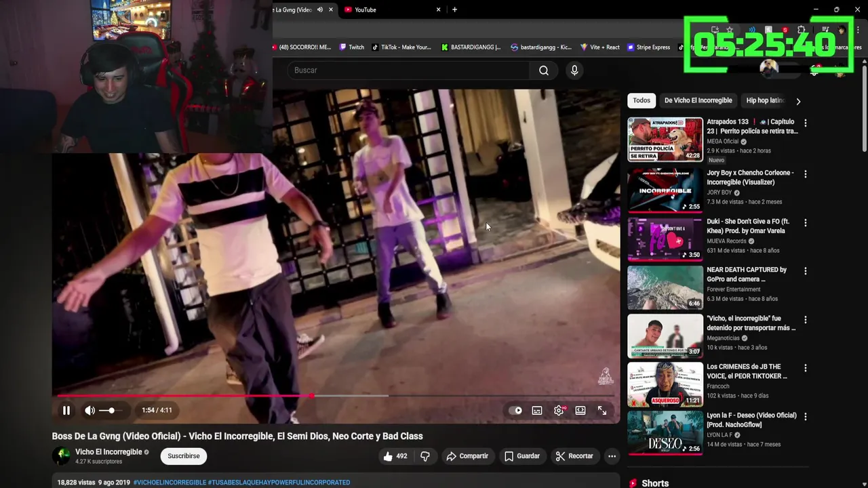
Task: Start voice search with the microphone
Action: click(574, 70)
